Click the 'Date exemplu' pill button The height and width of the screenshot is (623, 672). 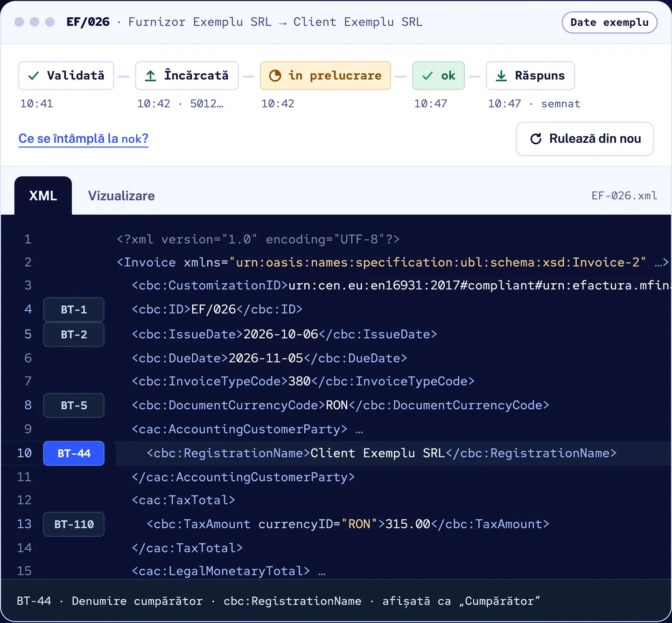tap(609, 22)
